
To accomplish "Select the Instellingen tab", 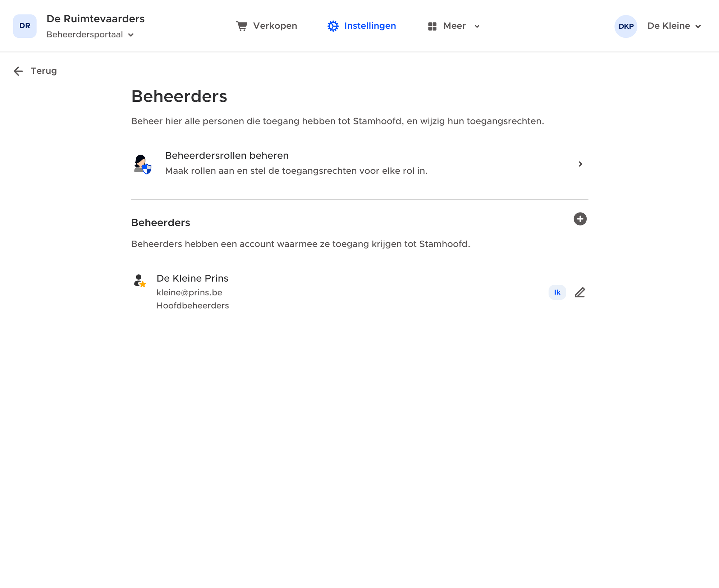I will pos(362,26).
